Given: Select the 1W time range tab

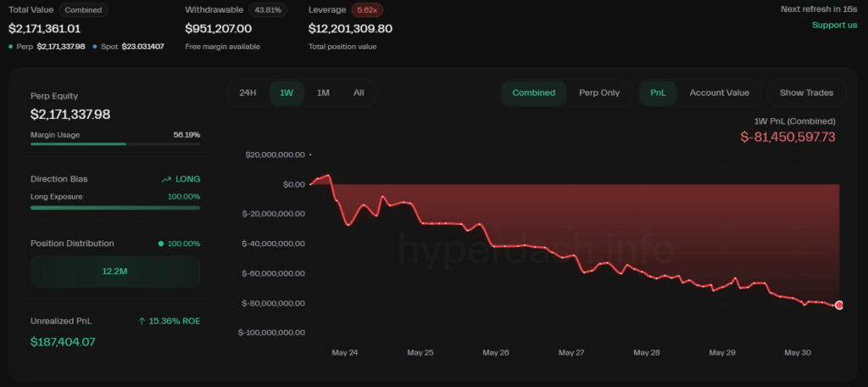Looking at the screenshot, I should [287, 93].
